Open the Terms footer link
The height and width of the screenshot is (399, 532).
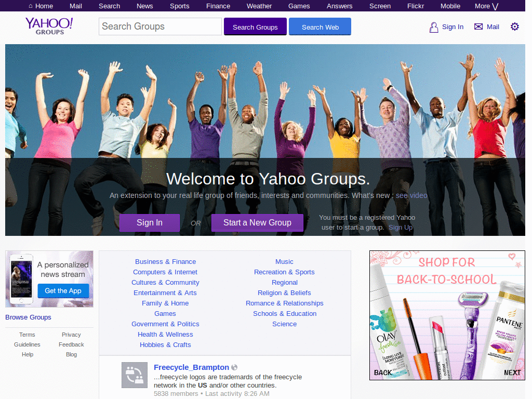27,335
